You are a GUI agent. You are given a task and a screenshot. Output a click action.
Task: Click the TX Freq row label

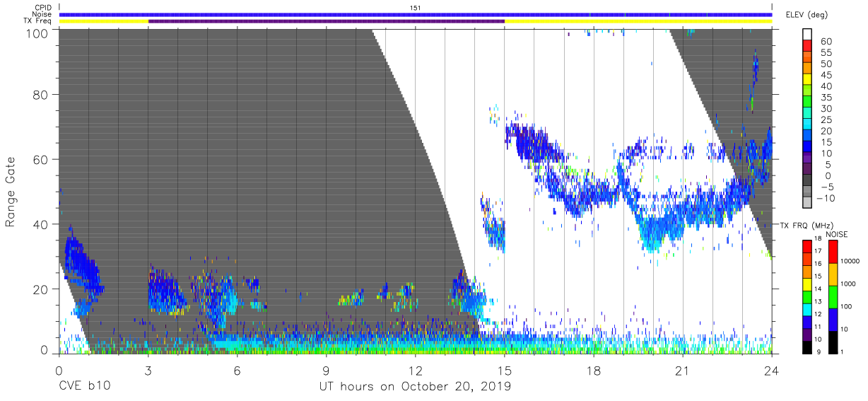(x=38, y=21)
